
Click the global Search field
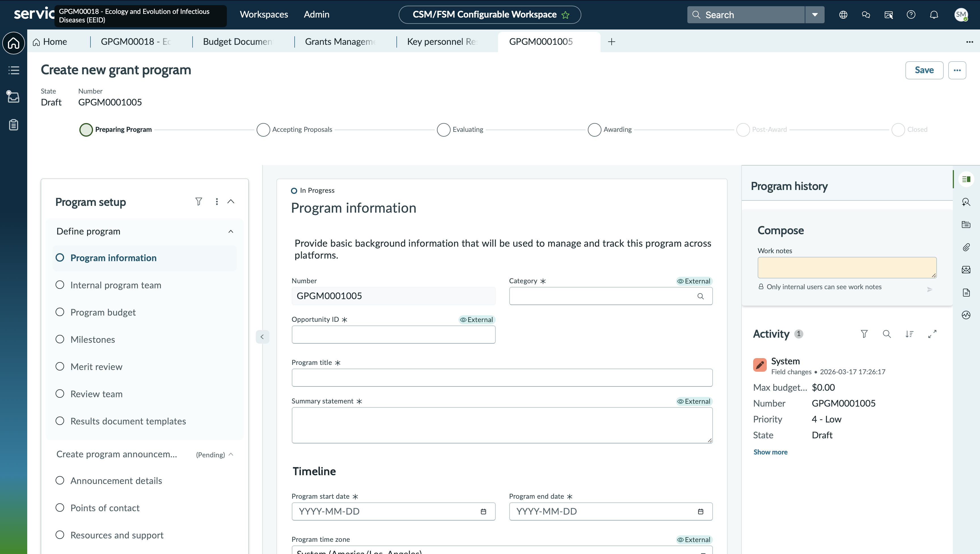pos(746,15)
